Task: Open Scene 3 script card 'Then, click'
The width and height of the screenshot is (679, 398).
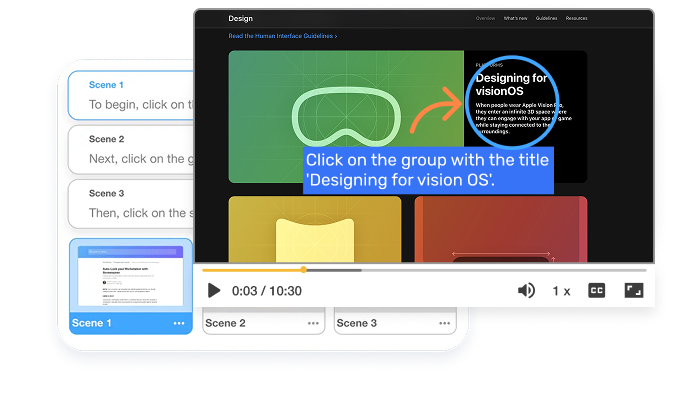Action: click(x=131, y=204)
